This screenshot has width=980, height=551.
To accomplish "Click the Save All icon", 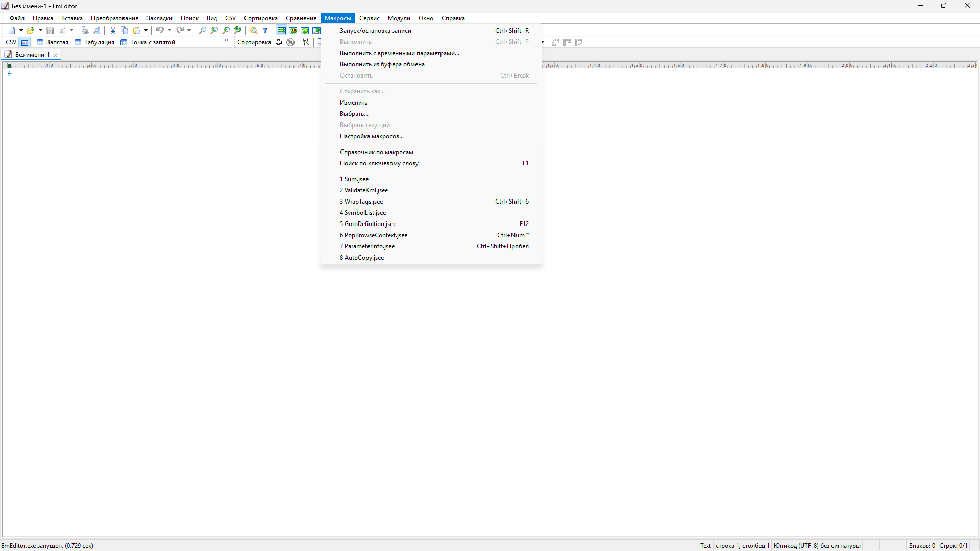I will pyautogui.click(x=62, y=31).
